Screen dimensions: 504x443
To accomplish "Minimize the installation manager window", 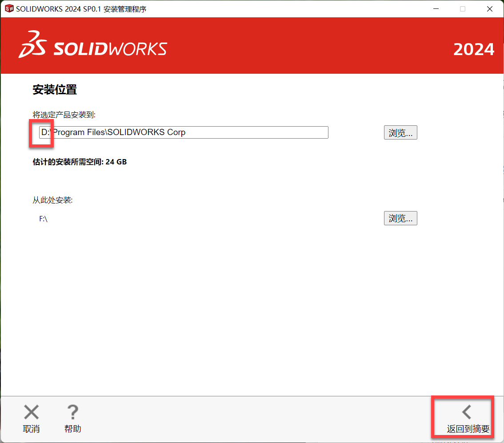I will point(436,9).
